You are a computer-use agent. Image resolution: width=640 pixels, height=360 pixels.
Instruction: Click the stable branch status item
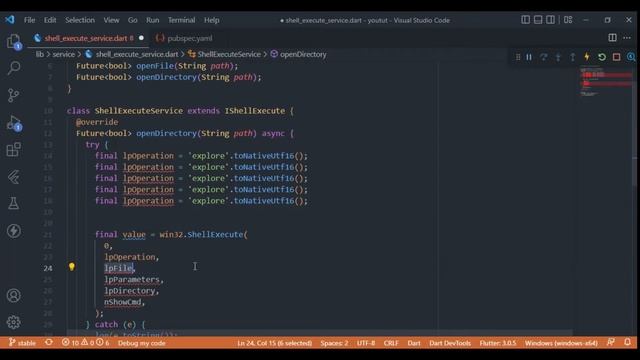22,343
